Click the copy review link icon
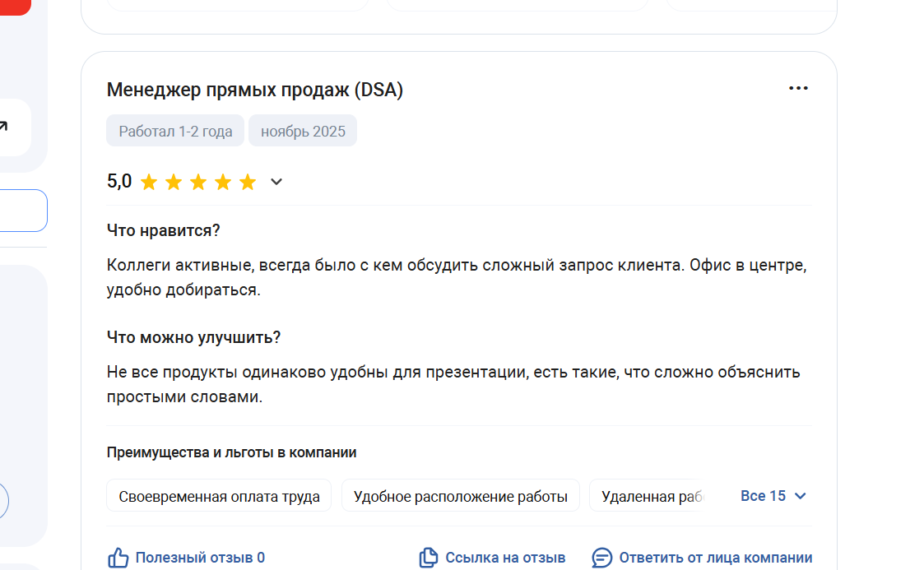924x570 pixels. (429, 558)
